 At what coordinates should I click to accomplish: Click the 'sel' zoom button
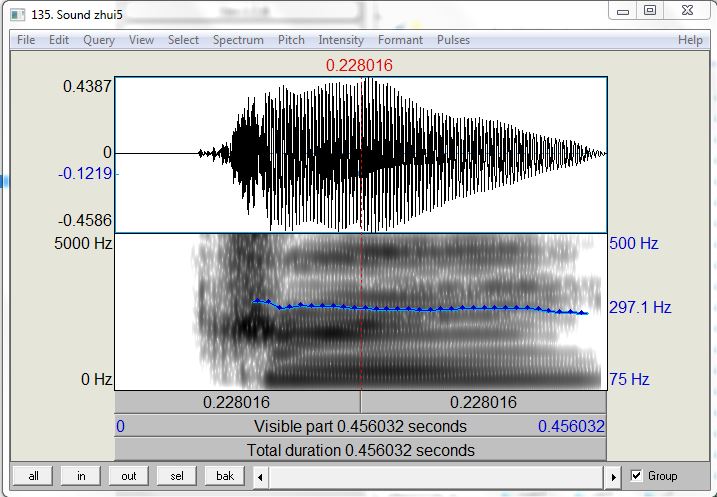coord(177,476)
